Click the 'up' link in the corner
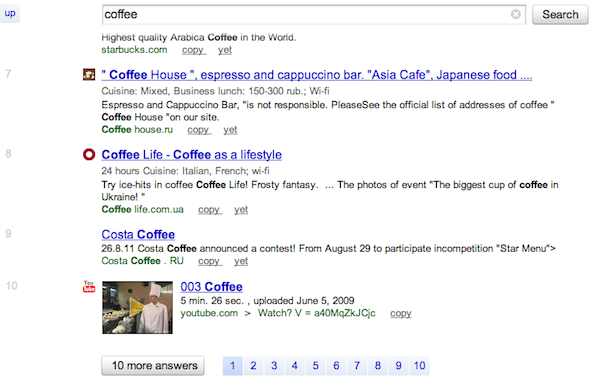Image resolution: width=600 pixels, height=384 pixels. pyautogui.click(x=10, y=13)
